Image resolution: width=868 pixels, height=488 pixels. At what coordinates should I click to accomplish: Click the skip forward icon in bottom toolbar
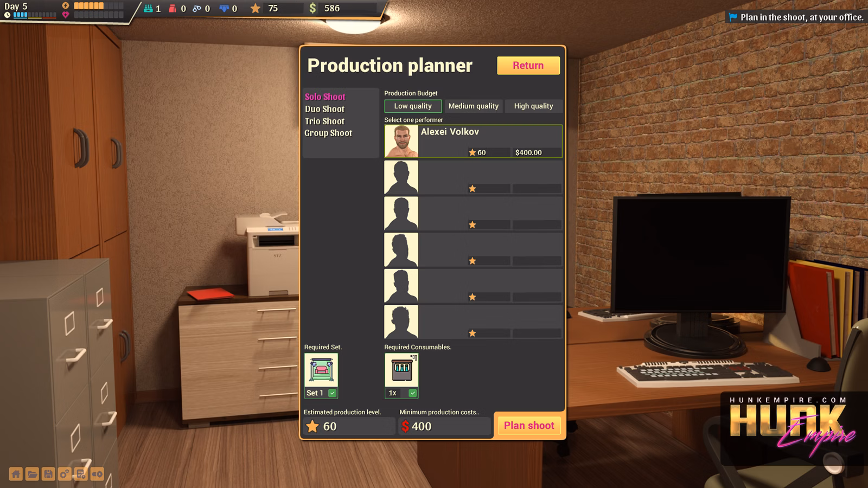[97, 474]
